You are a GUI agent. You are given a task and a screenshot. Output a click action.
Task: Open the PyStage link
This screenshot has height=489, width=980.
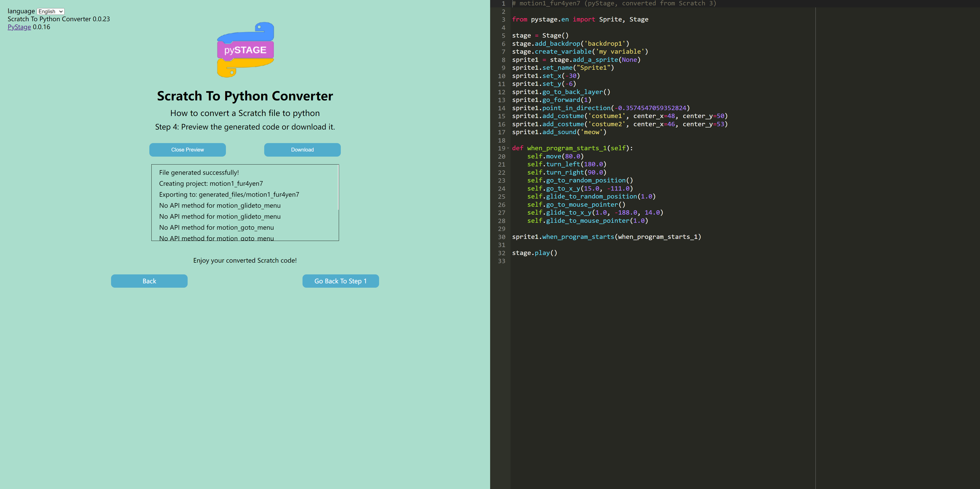coord(19,27)
